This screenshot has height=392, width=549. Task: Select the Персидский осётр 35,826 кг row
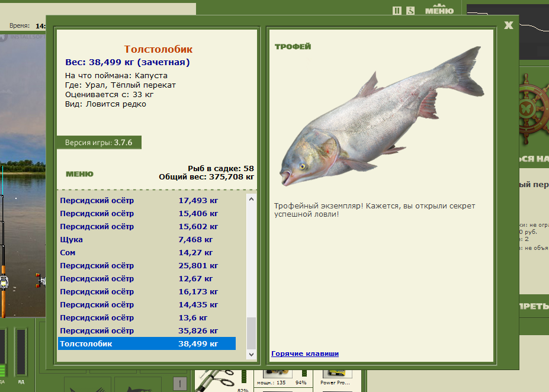coord(147,331)
